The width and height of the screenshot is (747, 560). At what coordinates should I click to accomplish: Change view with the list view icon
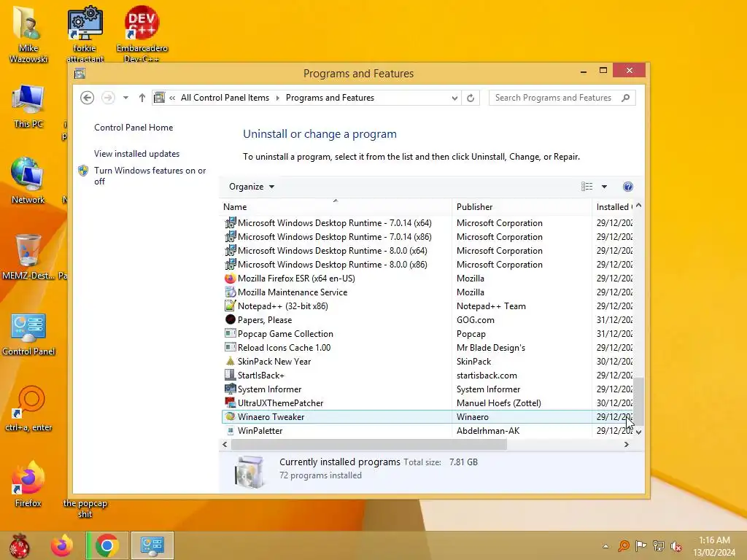point(587,187)
